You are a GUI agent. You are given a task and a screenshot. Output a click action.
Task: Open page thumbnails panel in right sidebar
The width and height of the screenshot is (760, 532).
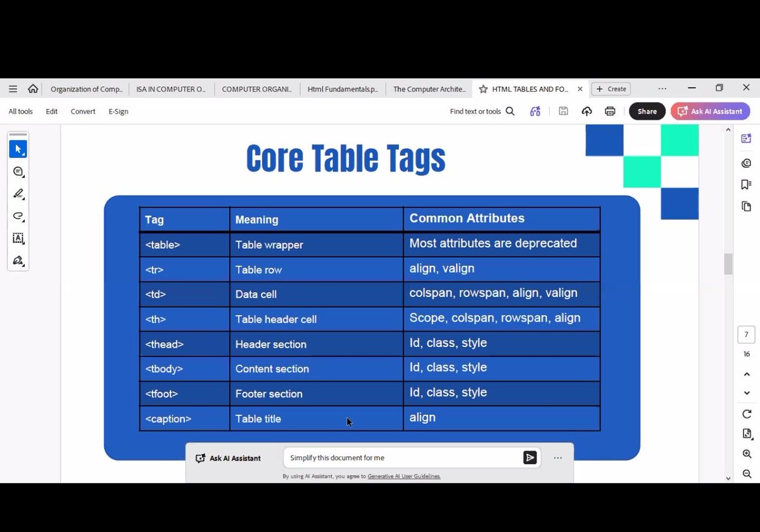(x=746, y=206)
